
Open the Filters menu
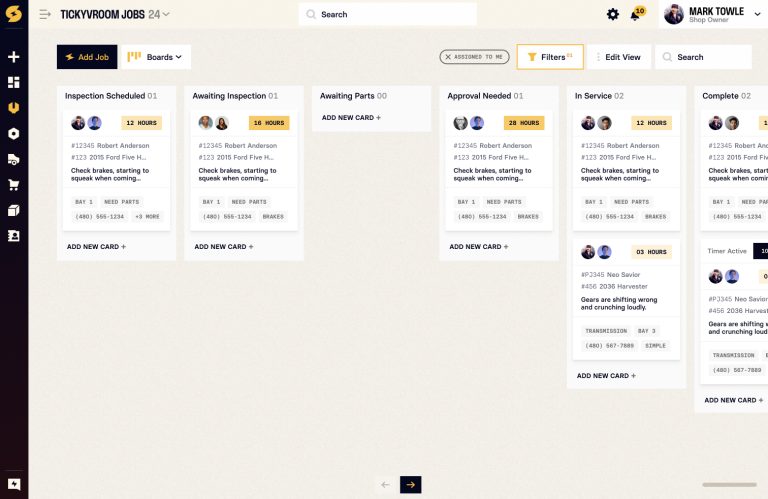[549, 57]
